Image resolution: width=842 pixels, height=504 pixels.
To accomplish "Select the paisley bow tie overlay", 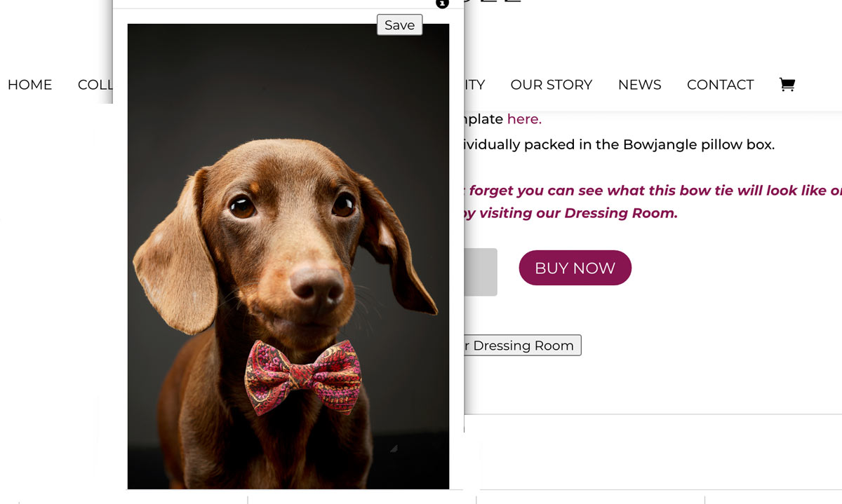I will point(302,376).
